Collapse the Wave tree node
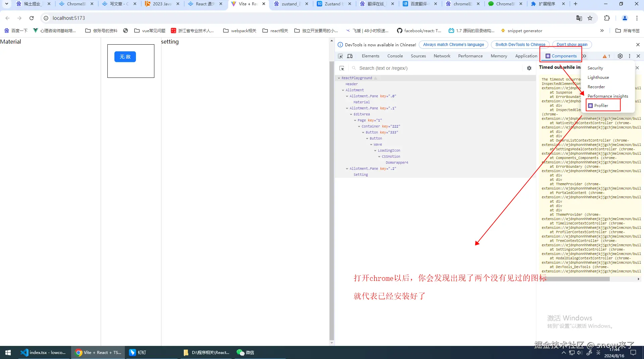 pyautogui.click(x=371, y=145)
